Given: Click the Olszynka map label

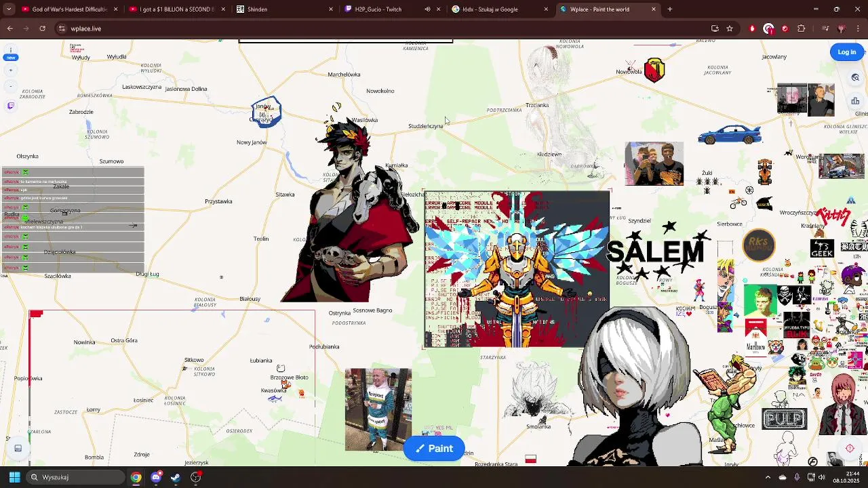Looking at the screenshot, I should click(x=27, y=157).
